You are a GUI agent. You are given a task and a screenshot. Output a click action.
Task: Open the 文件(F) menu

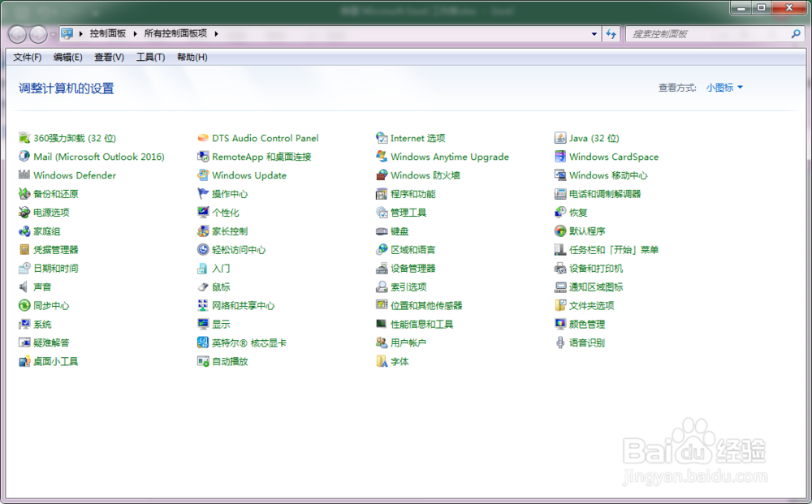27,58
